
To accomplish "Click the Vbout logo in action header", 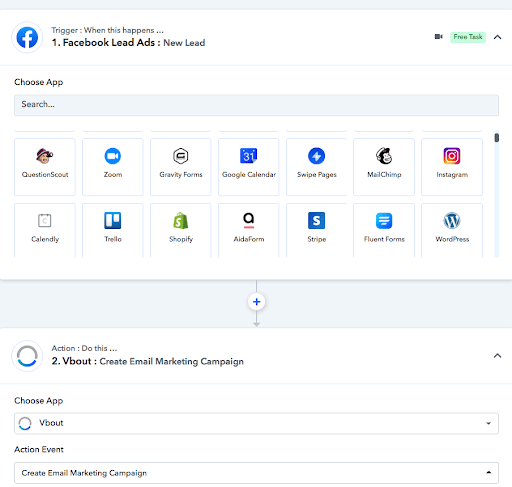I will pyautogui.click(x=27, y=356).
